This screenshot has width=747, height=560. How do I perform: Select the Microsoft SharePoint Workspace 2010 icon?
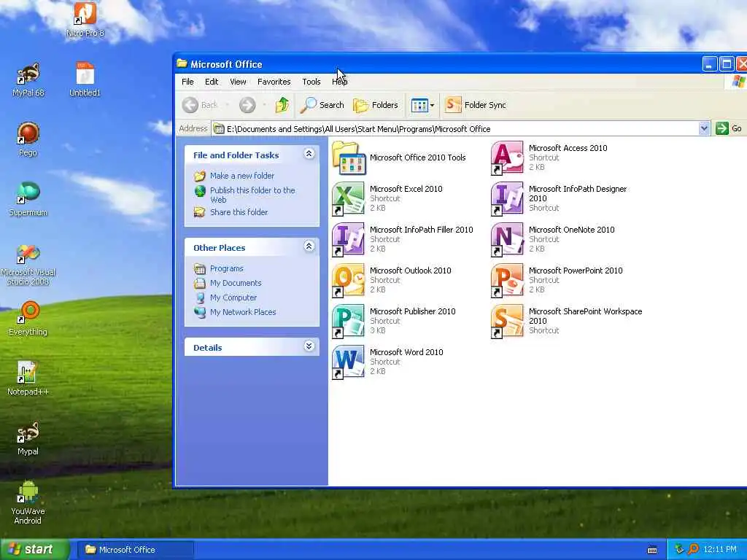point(507,322)
